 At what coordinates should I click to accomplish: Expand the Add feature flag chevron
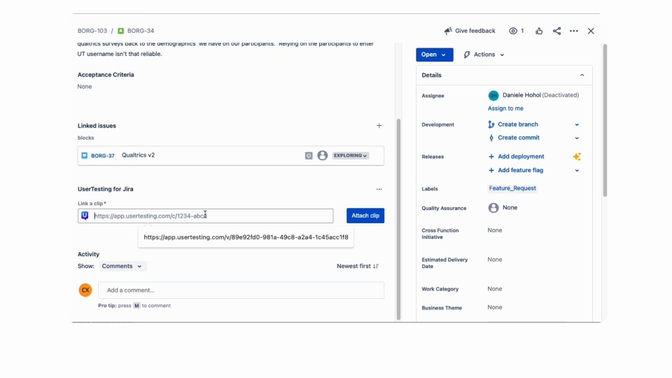(x=577, y=171)
